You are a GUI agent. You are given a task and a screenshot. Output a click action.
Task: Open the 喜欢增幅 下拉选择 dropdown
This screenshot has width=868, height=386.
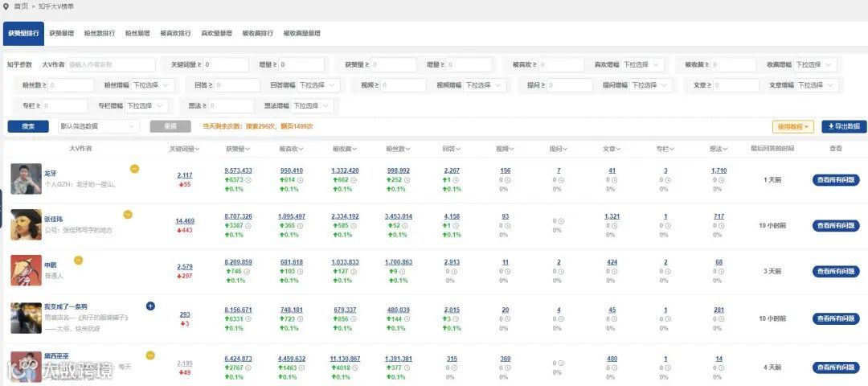tap(643, 65)
